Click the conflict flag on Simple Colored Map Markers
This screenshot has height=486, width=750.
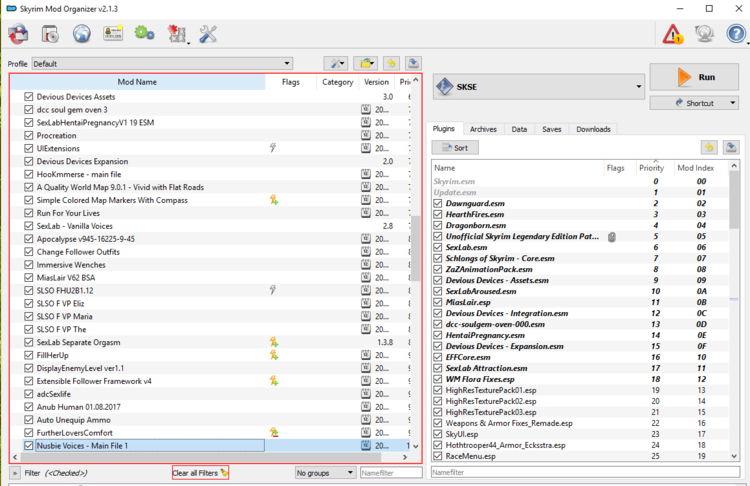pos(274,199)
